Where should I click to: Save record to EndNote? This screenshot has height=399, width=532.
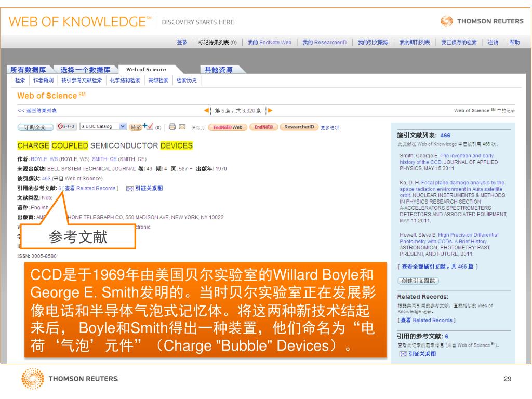pyautogui.click(x=263, y=127)
